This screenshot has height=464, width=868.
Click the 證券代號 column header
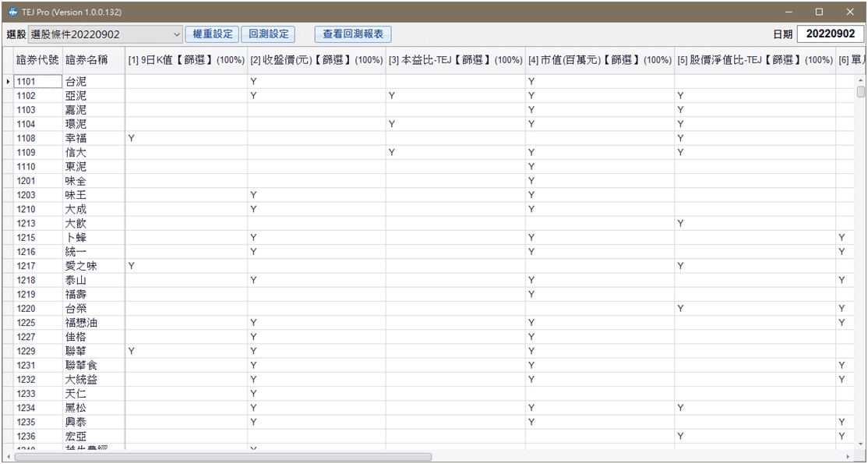[36, 59]
